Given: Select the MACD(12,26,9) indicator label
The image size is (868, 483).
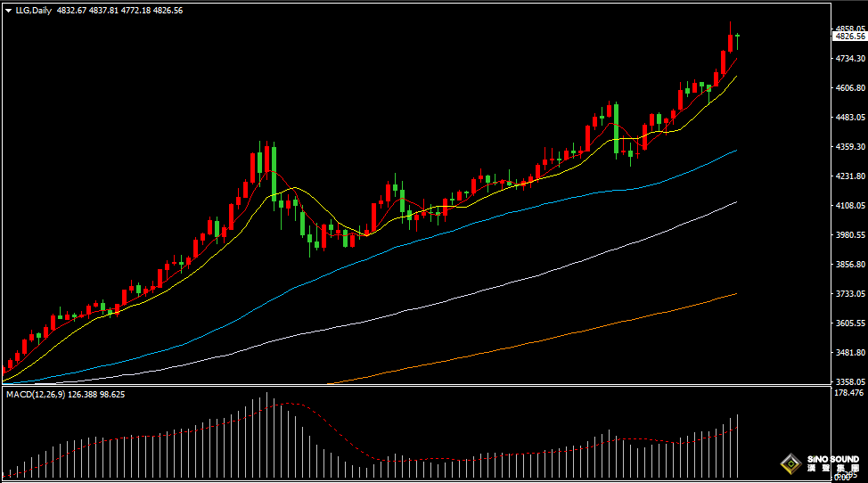Looking at the screenshot, I should [x=36, y=395].
